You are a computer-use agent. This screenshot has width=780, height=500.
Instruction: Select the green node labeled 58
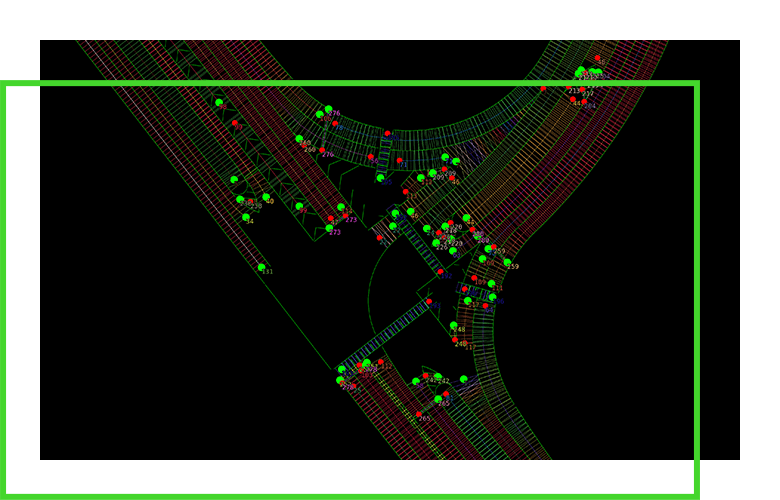(x=416, y=382)
